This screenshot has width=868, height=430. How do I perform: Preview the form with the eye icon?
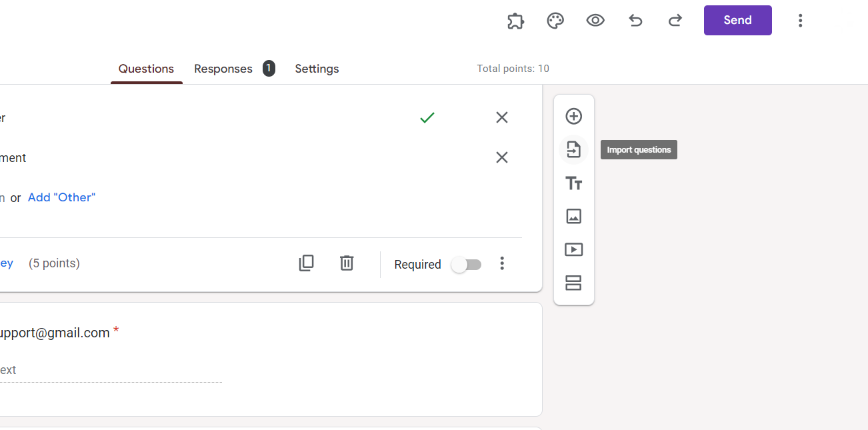pos(595,21)
